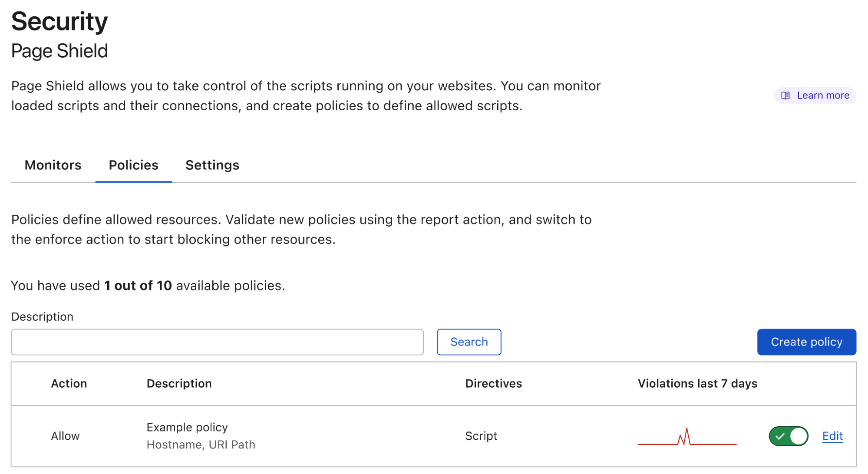Click the Description search input field

click(217, 342)
